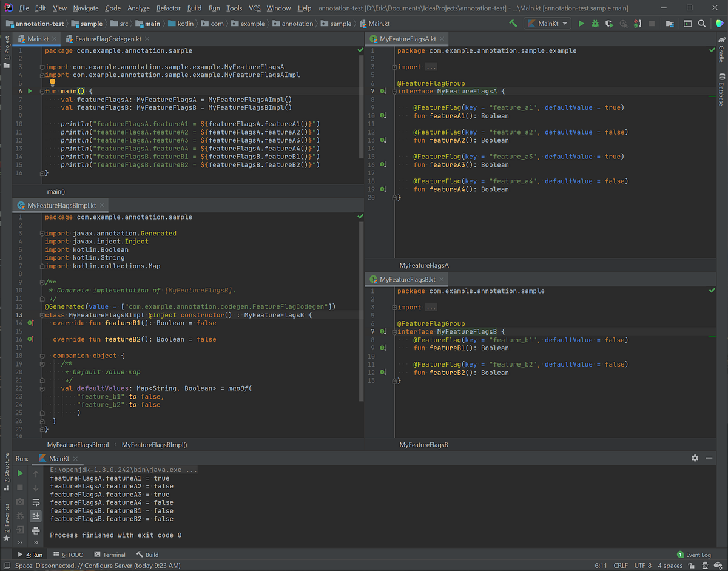
Task: Toggle tool window bars in status corner
Action: 6,566
